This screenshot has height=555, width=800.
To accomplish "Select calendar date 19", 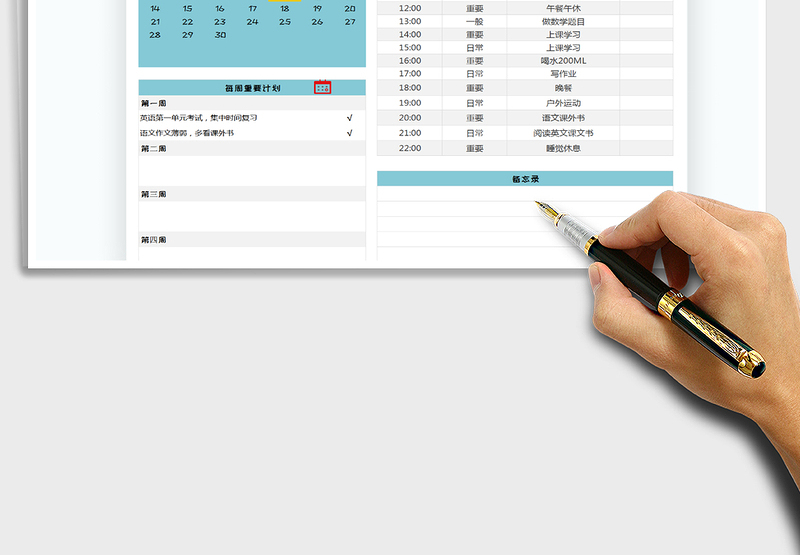I will [x=317, y=9].
